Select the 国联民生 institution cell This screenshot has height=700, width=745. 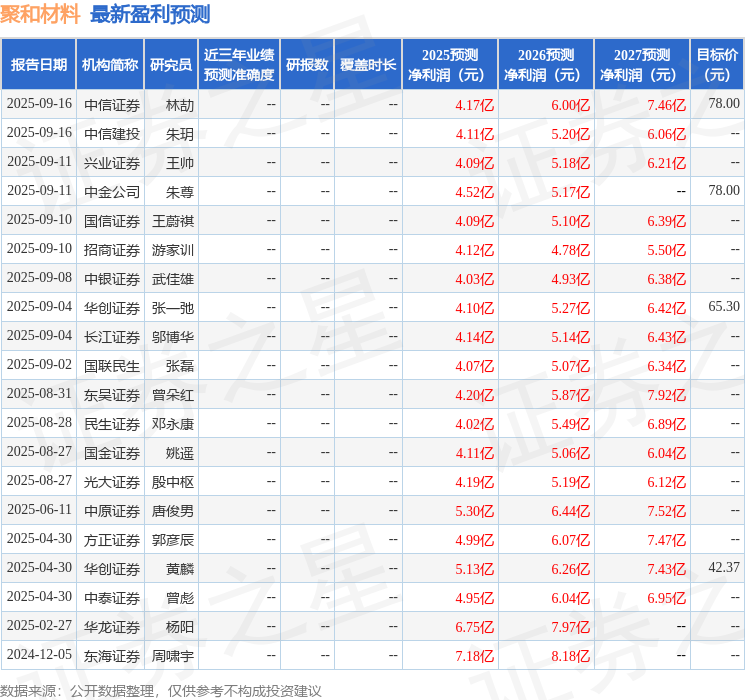click(x=112, y=366)
